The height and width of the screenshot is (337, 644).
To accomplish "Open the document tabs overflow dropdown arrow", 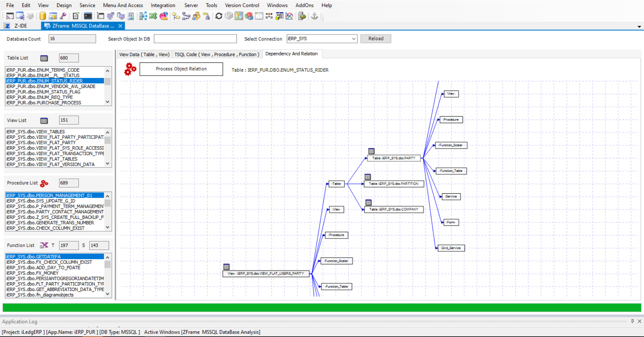I will pos(639,27).
